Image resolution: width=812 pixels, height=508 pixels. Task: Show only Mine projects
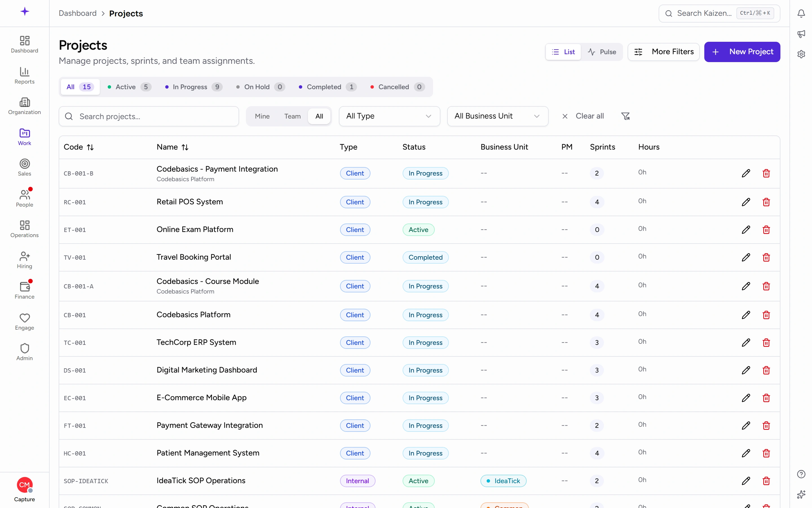click(262, 116)
